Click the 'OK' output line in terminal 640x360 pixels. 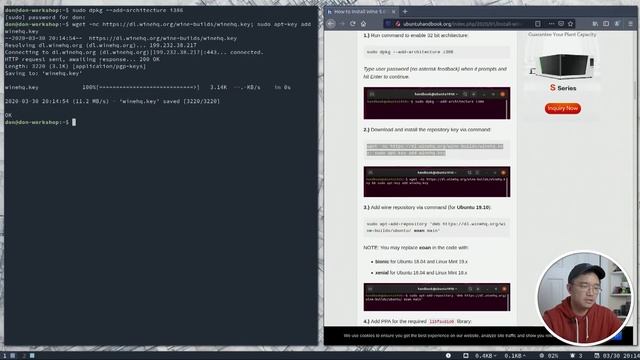pyautogui.click(x=8, y=115)
